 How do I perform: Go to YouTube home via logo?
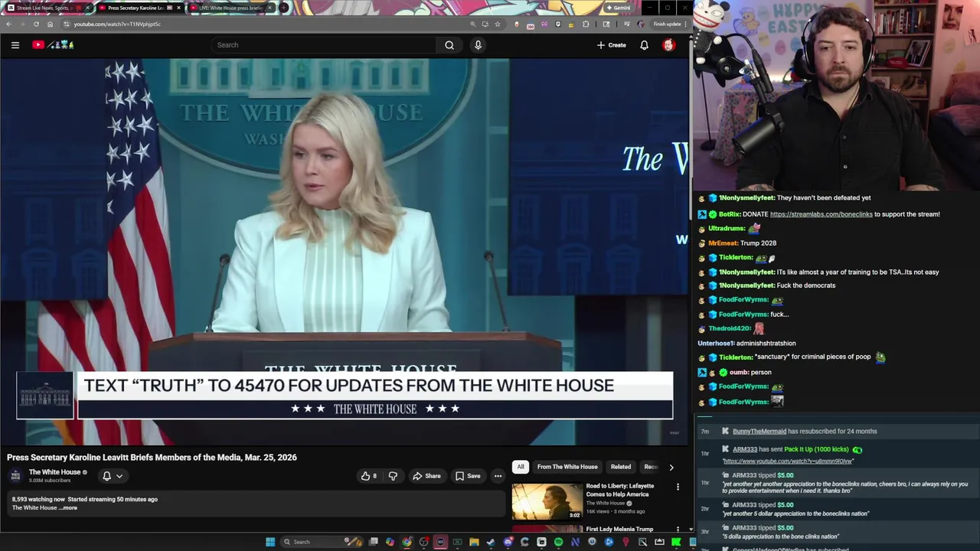click(x=53, y=45)
